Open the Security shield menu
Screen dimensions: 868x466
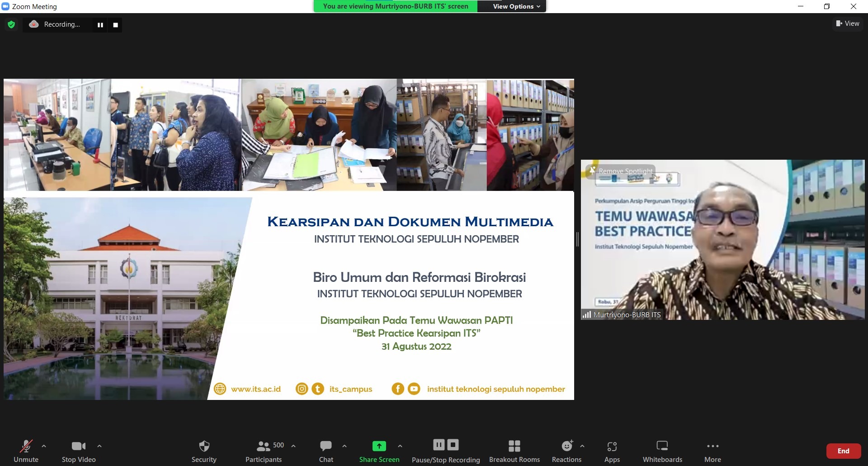point(204,451)
